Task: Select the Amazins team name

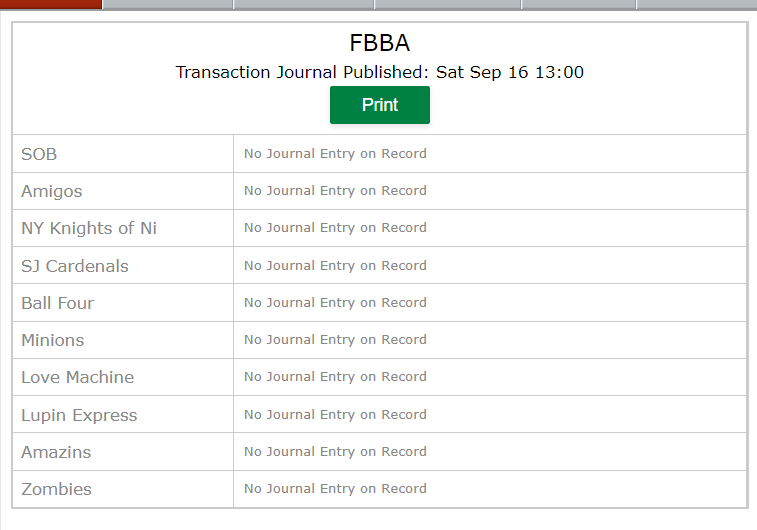Action: [x=56, y=452]
